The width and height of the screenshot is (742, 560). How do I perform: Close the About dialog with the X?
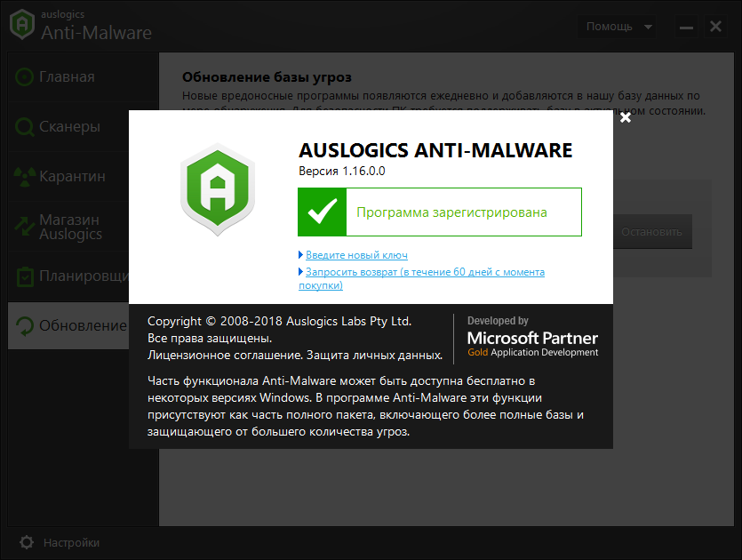[625, 117]
